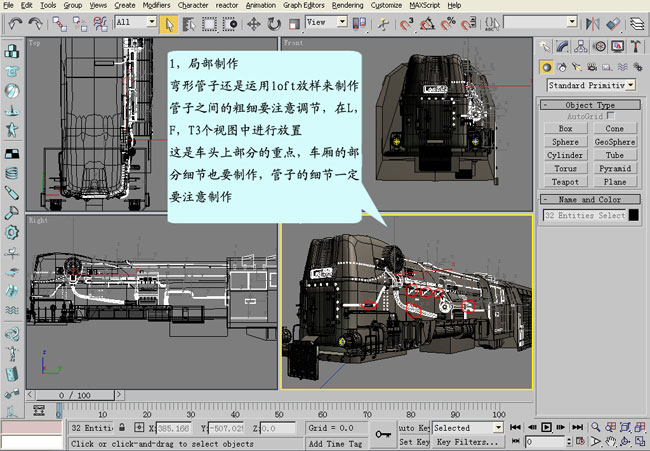Click the Teapot primitive button
Image resolution: width=650 pixels, height=451 pixels.
[x=565, y=182]
